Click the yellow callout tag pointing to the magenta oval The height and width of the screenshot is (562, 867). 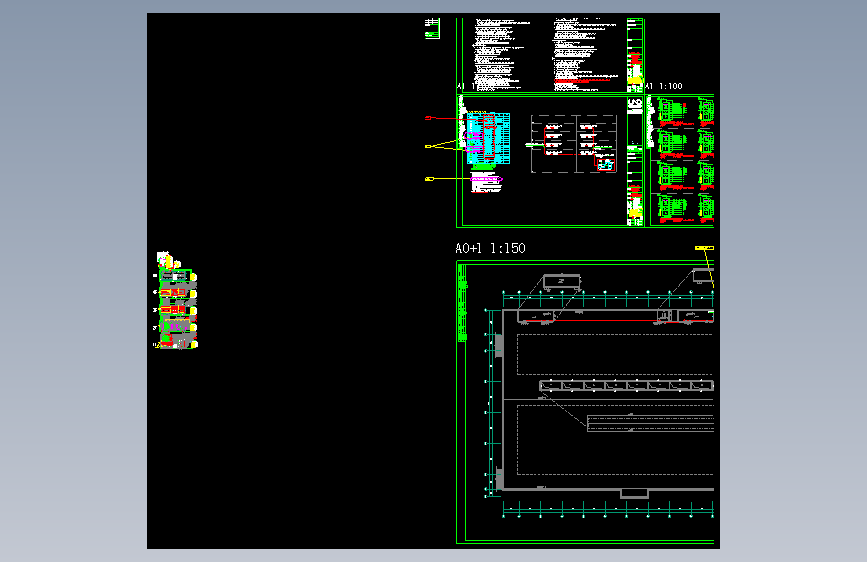pos(429,179)
